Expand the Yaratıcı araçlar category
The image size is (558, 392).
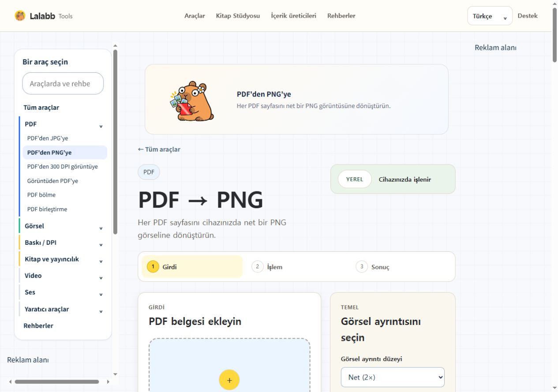click(x=64, y=309)
